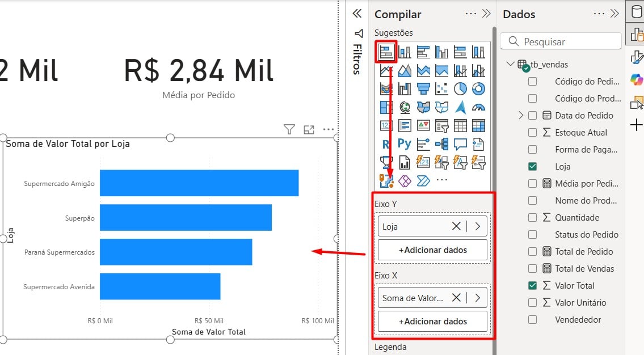Add an R script visual

coord(385,143)
